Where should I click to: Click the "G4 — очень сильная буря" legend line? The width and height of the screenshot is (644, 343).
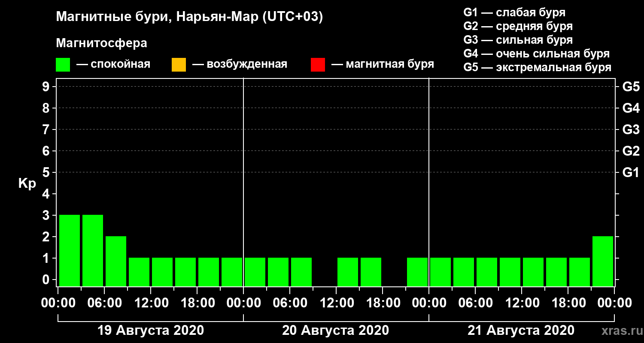pyautogui.click(x=536, y=54)
